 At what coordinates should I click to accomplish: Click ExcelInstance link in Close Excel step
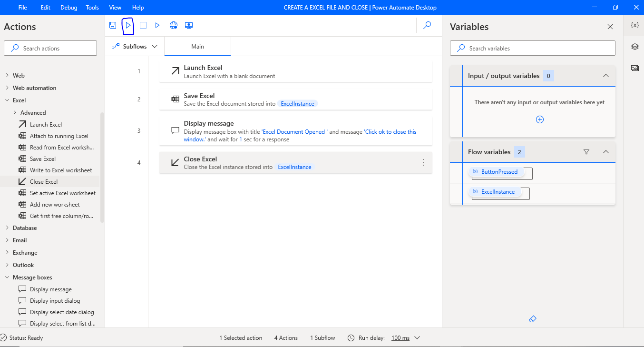click(294, 167)
